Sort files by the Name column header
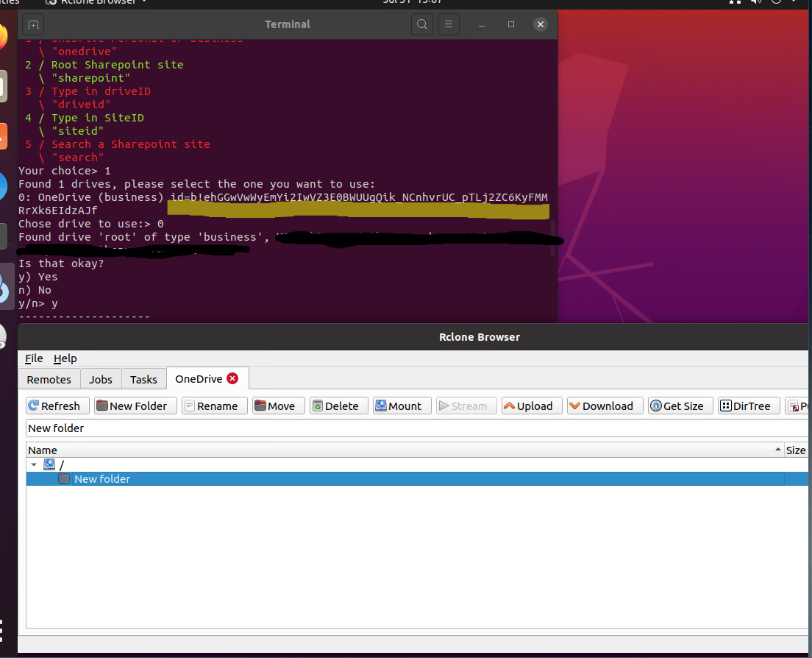Image resolution: width=812 pixels, height=658 pixels. [x=405, y=450]
